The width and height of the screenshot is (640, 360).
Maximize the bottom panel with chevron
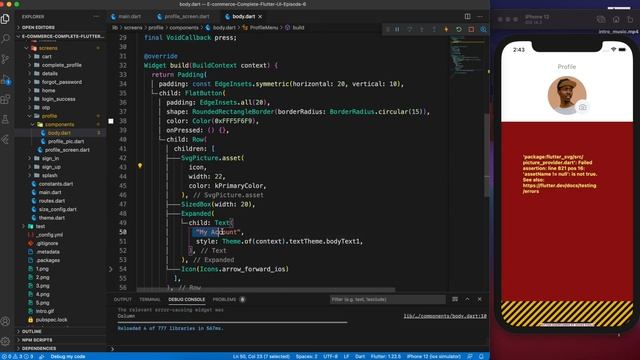(x=467, y=299)
